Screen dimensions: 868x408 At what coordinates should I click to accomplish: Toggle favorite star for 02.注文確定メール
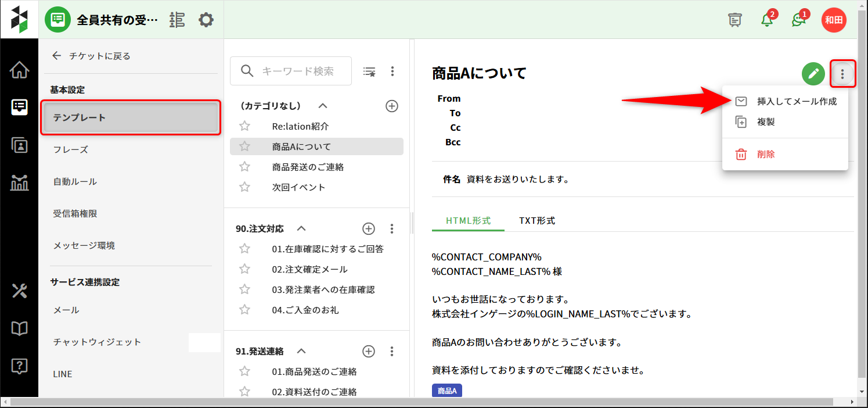click(x=244, y=269)
